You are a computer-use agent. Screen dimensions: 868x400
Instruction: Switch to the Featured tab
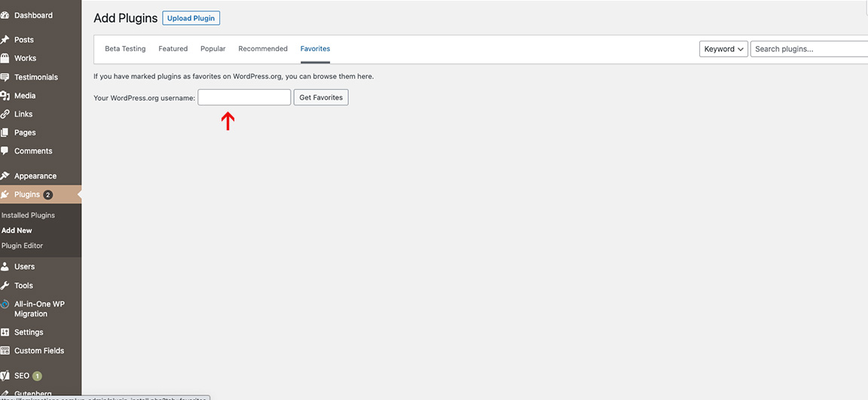[173, 49]
